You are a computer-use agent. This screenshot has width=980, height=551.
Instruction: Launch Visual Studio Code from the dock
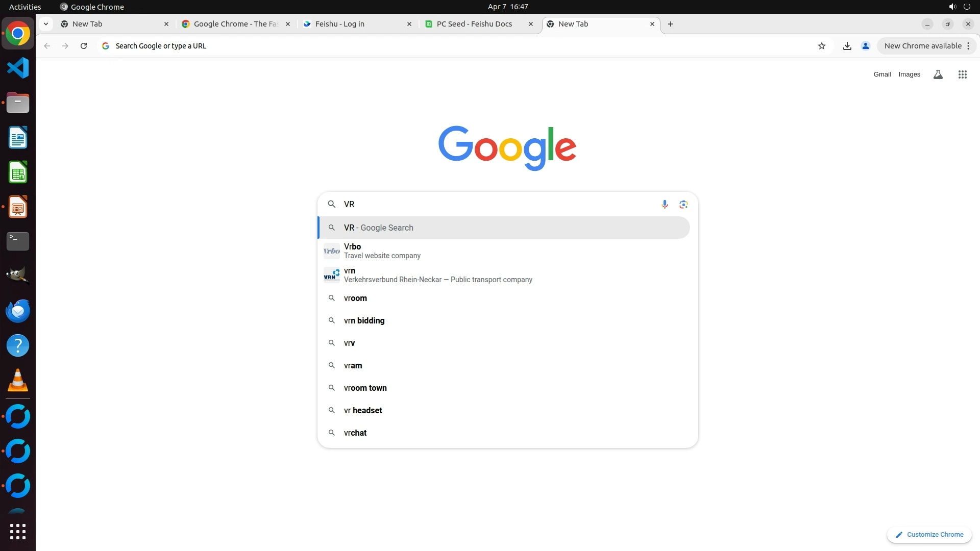click(x=18, y=68)
